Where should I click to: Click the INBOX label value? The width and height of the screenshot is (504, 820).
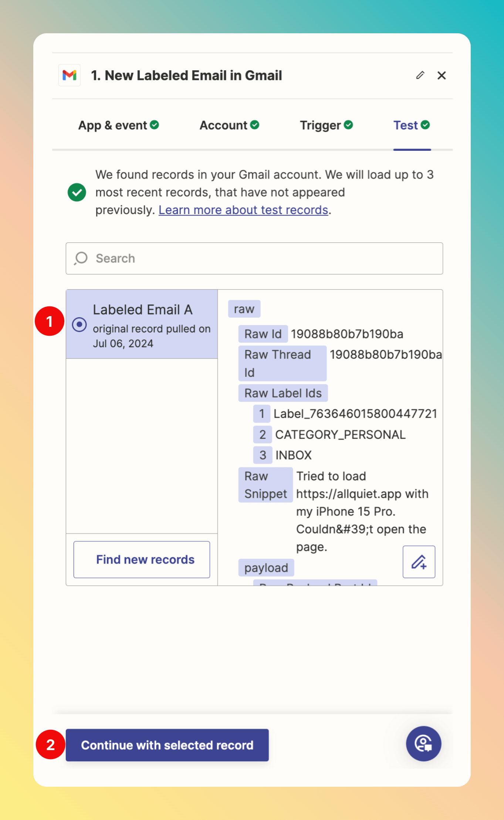point(294,455)
